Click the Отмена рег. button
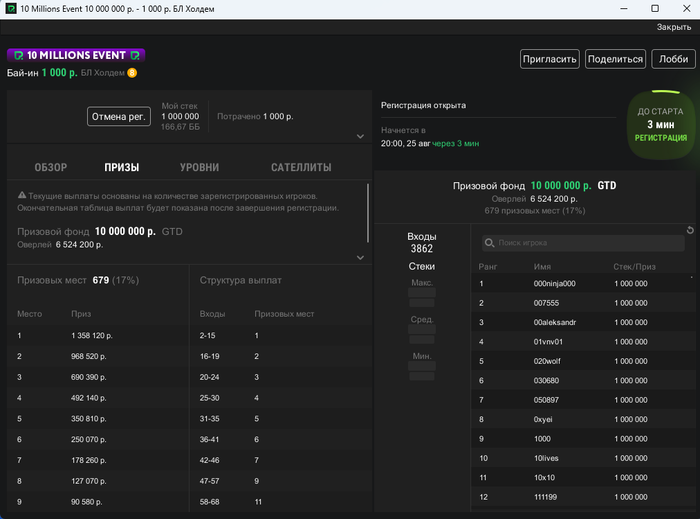Image resolution: width=700 pixels, height=519 pixels. 119,116
